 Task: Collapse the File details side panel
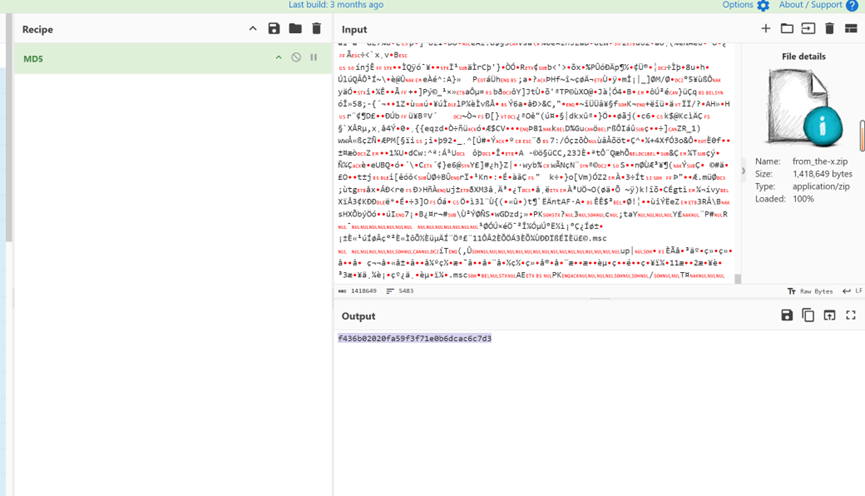pyautogui.click(x=743, y=170)
